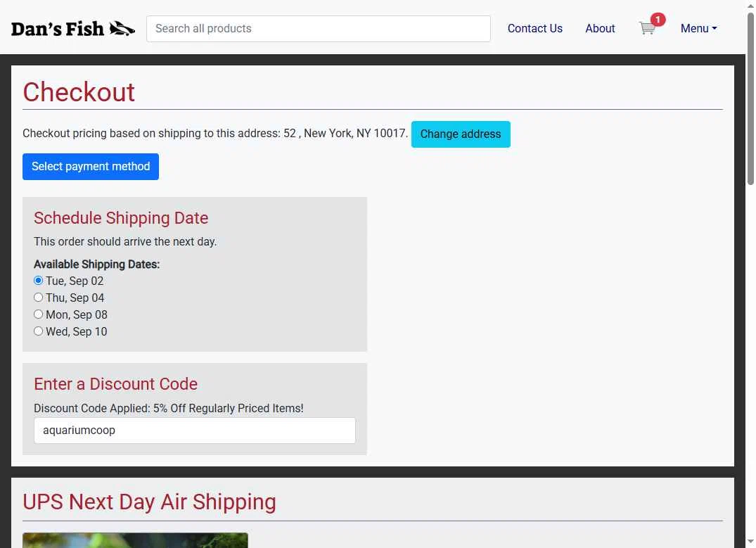
Task: Click the product thumbnail under UPS shipping
Action: tap(135, 540)
